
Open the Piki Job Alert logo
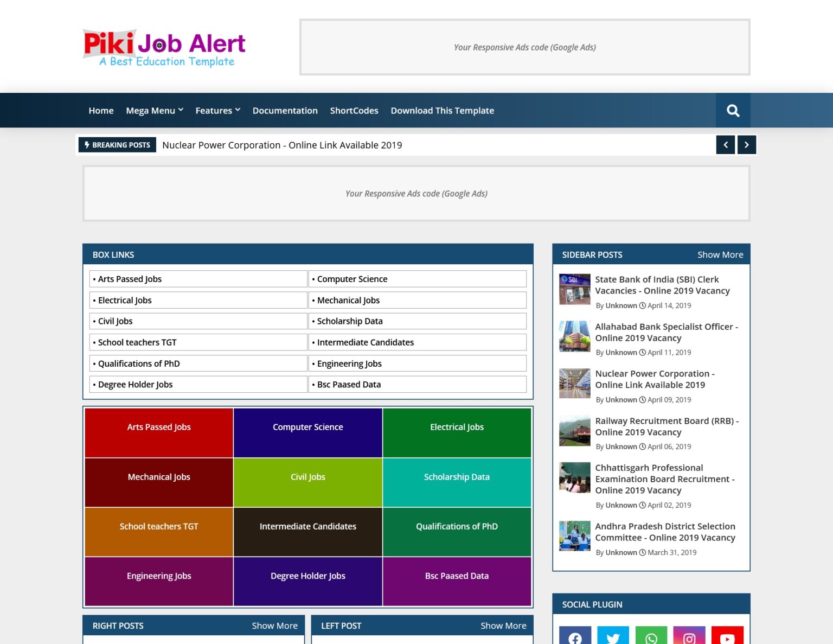point(164,48)
